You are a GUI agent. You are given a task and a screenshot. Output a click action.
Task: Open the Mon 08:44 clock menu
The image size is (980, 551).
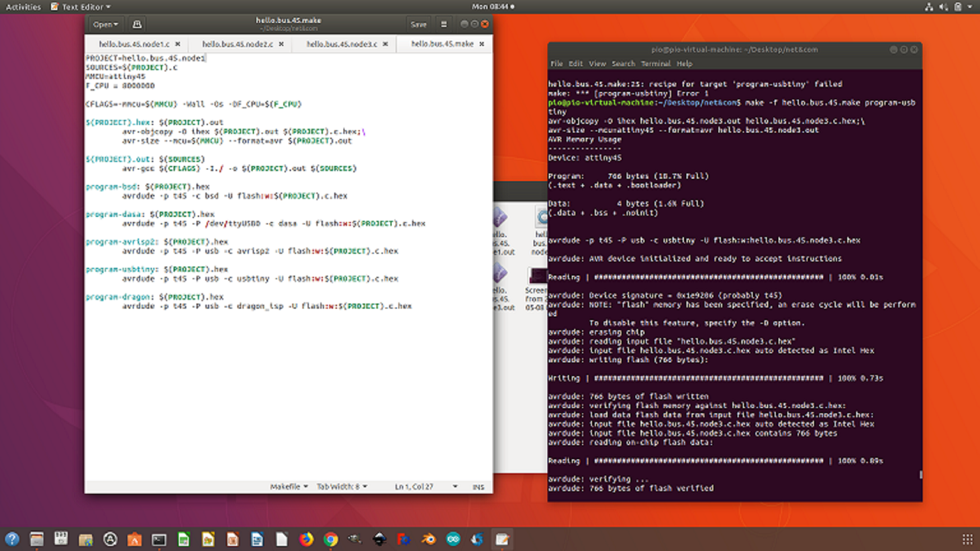coord(493,7)
